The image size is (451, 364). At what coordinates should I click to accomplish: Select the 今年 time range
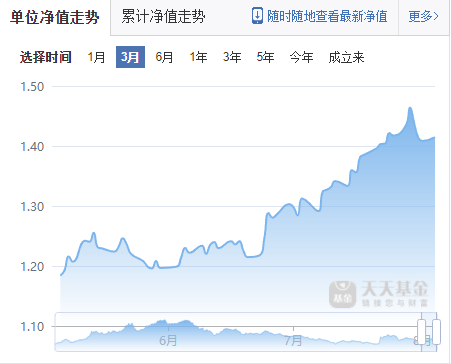tap(301, 57)
